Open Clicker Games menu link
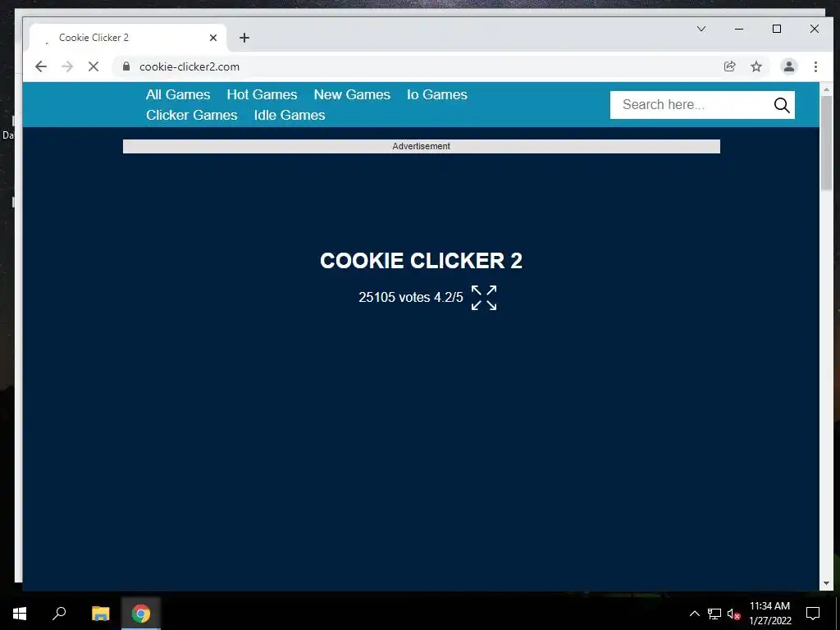The height and width of the screenshot is (630, 840). (192, 115)
